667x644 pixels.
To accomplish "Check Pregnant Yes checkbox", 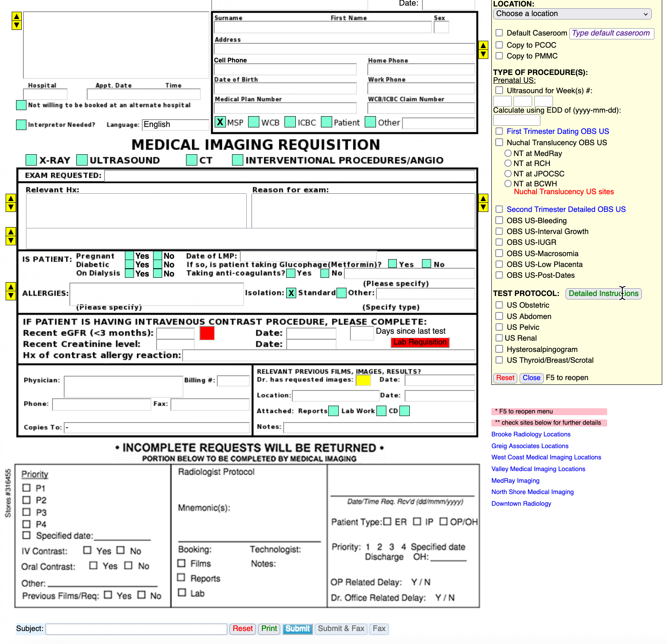I will (x=129, y=256).
